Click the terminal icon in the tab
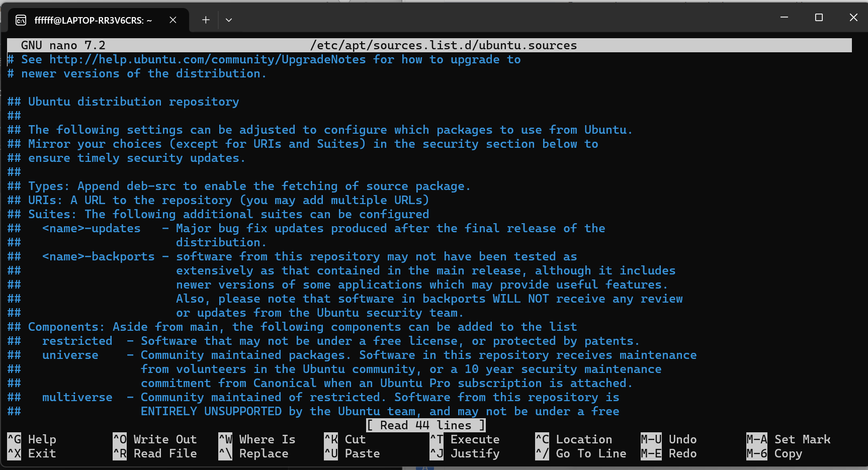Viewport: 868px width, 470px height. [21, 20]
